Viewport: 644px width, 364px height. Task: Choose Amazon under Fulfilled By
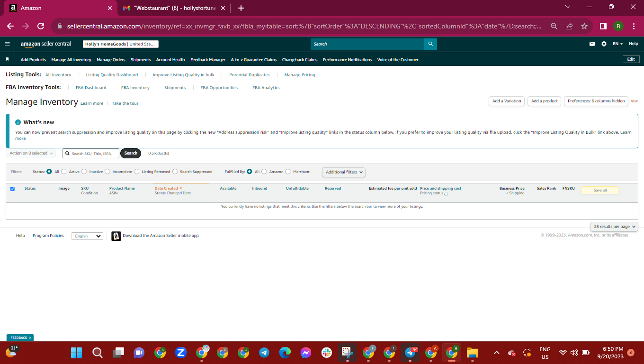coord(264,172)
